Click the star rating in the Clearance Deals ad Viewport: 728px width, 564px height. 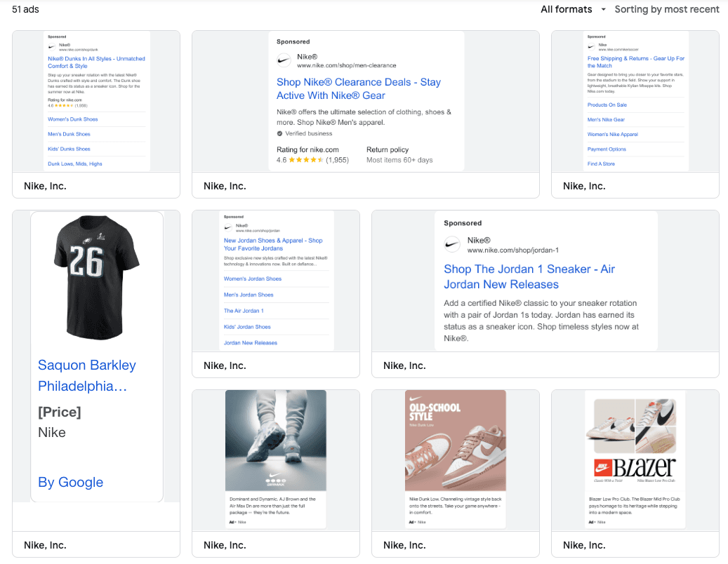pyautogui.click(x=306, y=160)
